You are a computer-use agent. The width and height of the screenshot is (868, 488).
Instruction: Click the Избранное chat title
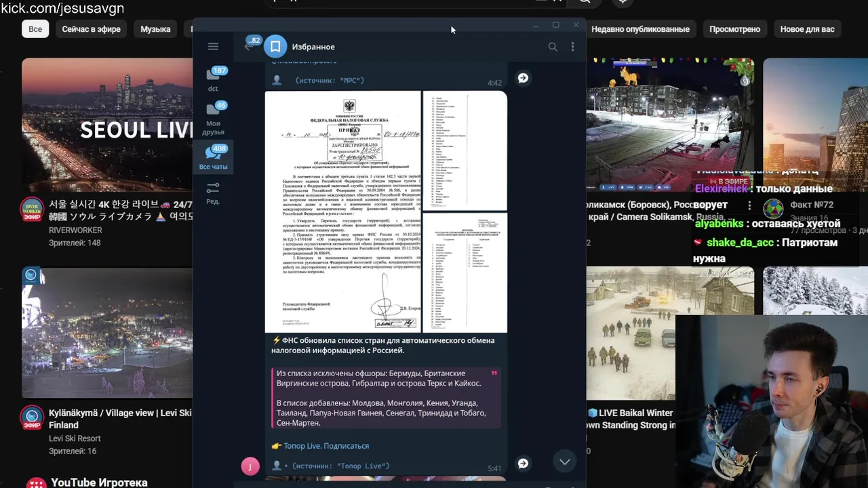(313, 47)
